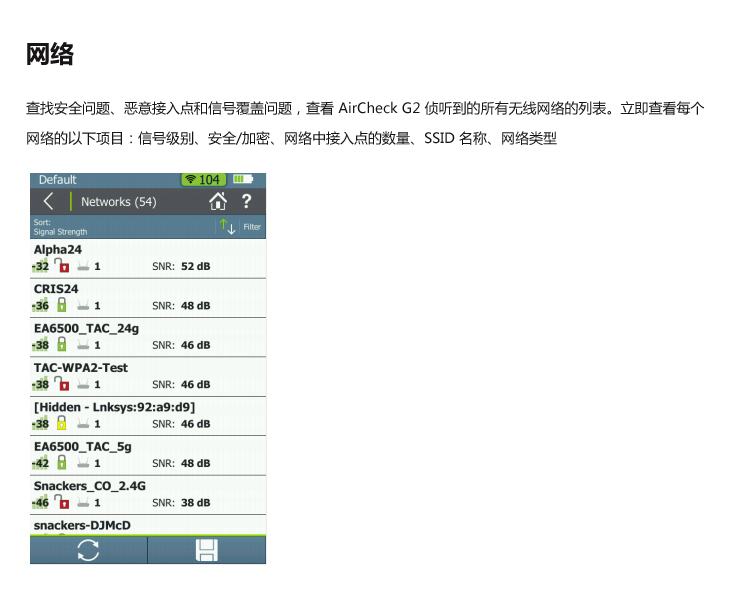Tap the refresh icon in bottom bar
This screenshot has height=592, width=750.
click(88, 550)
